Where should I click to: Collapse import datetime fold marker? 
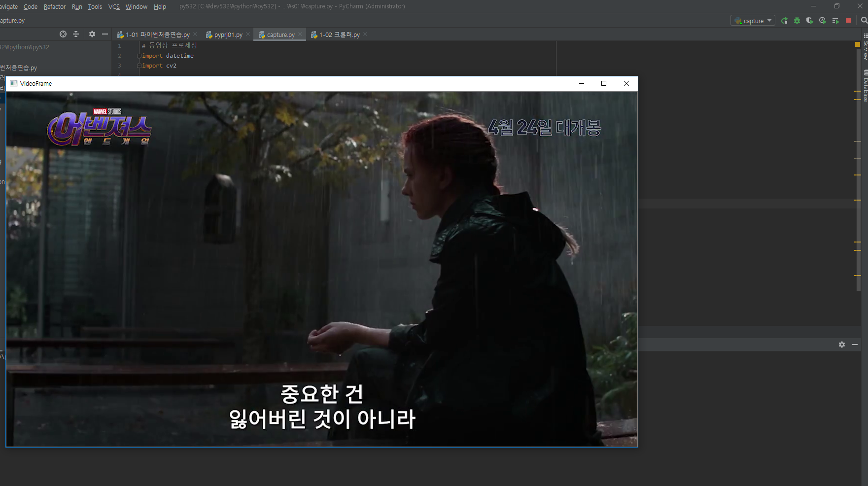[x=139, y=56]
